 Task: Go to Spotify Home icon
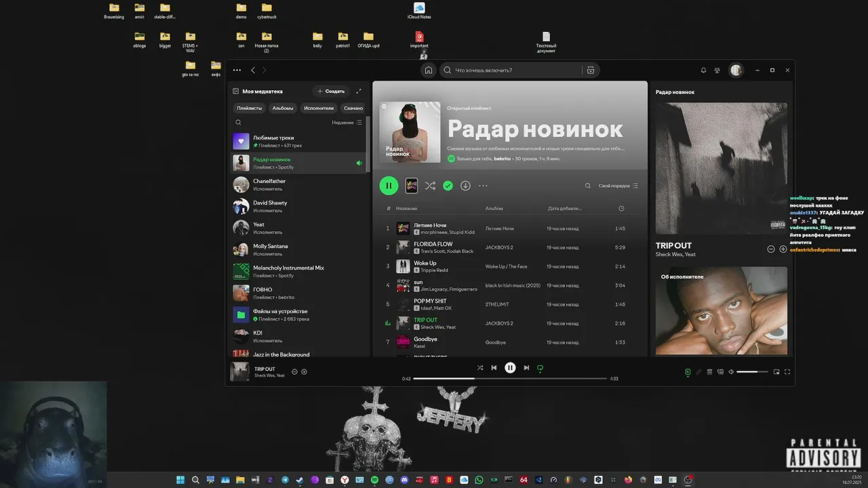click(429, 70)
